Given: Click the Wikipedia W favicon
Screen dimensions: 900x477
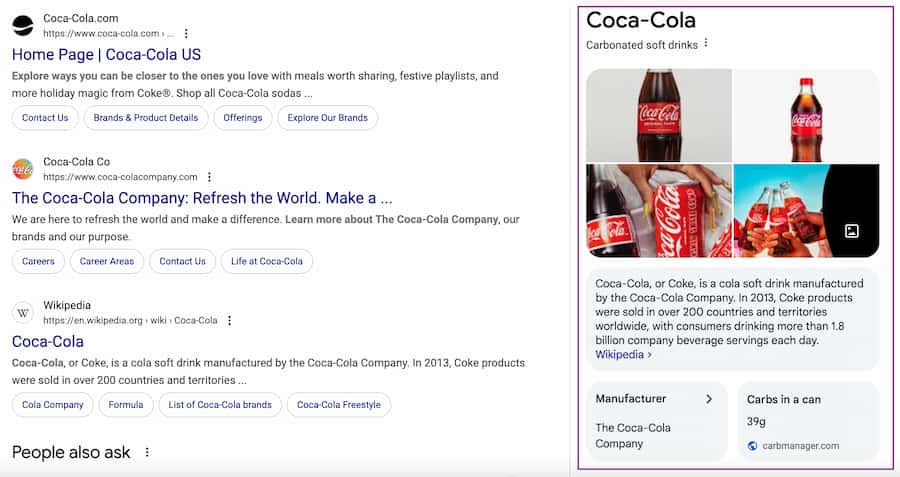Looking at the screenshot, I should pyautogui.click(x=22, y=313).
